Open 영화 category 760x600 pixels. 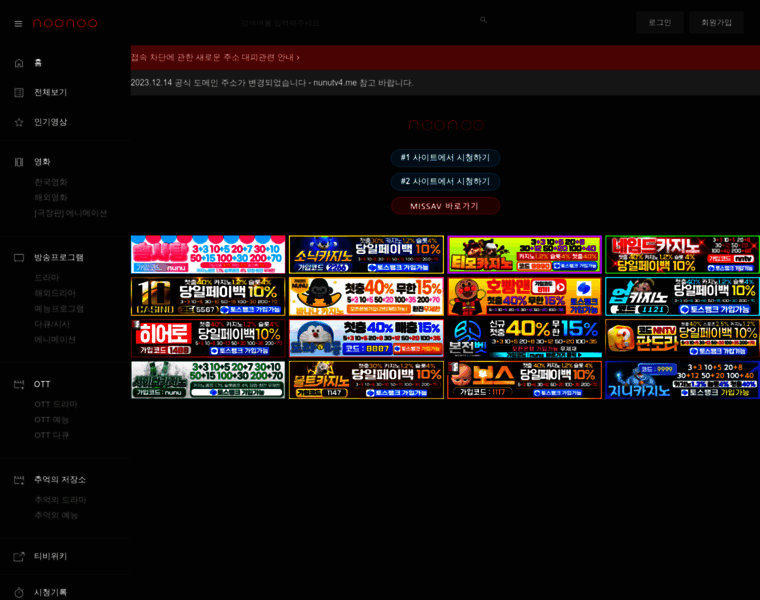[42, 162]
